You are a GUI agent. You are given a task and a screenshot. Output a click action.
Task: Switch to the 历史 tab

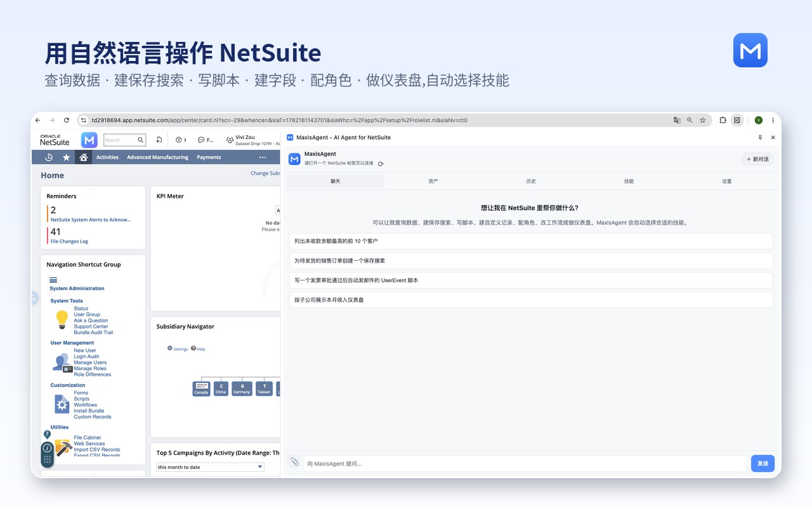click(531, 182)
